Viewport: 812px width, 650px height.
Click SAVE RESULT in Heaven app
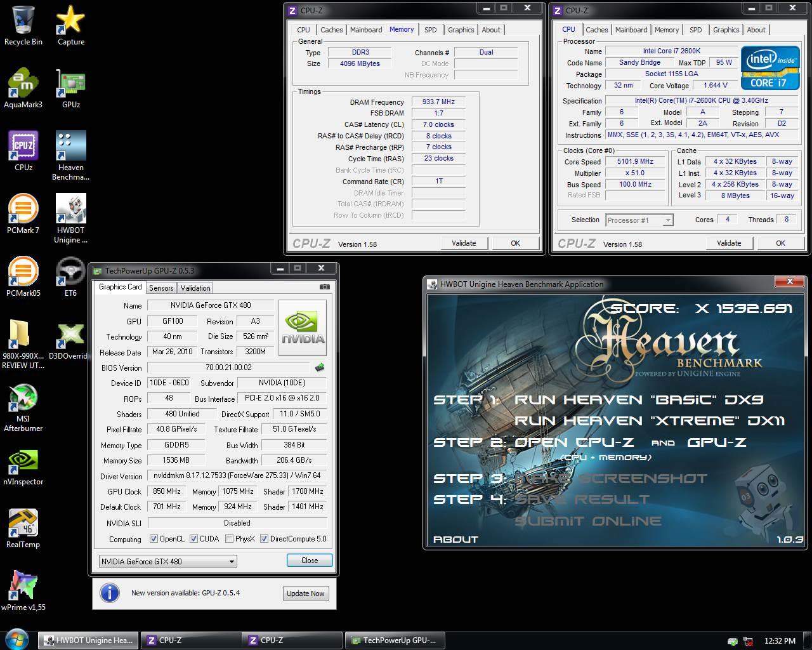(582, 500)
